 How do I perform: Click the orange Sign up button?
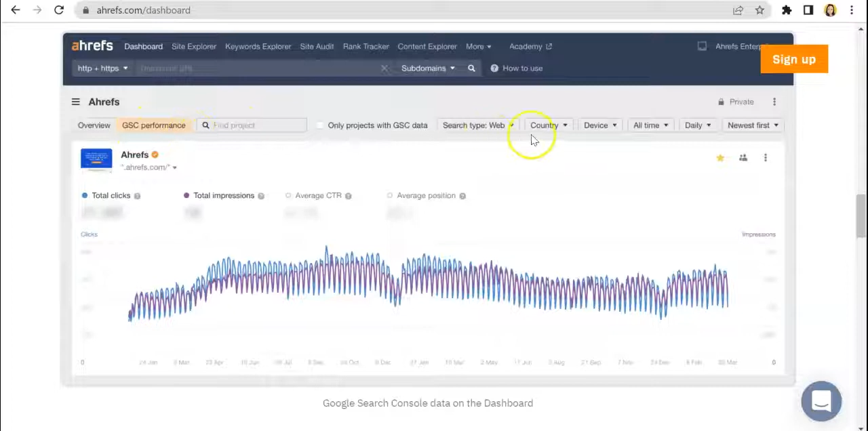point(794,60)
